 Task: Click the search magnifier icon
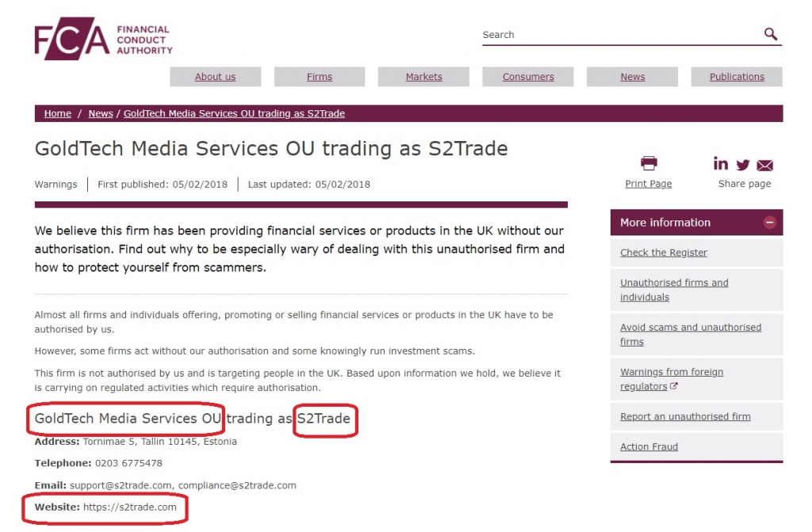(x=771, y=34)
